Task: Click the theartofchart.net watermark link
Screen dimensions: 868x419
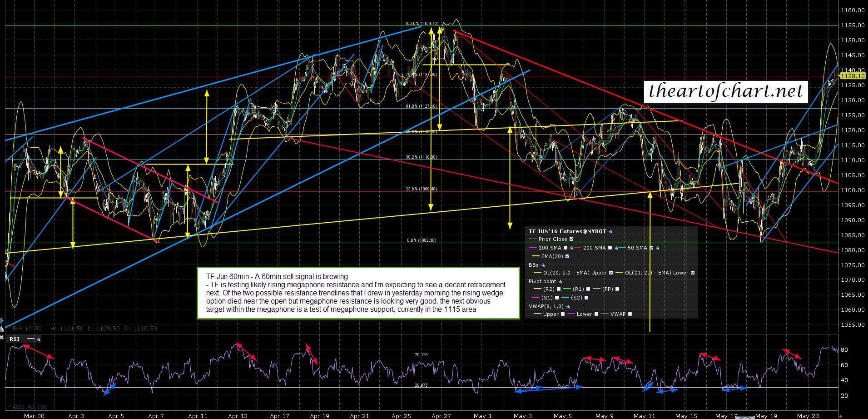Action: tap(725, 91)
